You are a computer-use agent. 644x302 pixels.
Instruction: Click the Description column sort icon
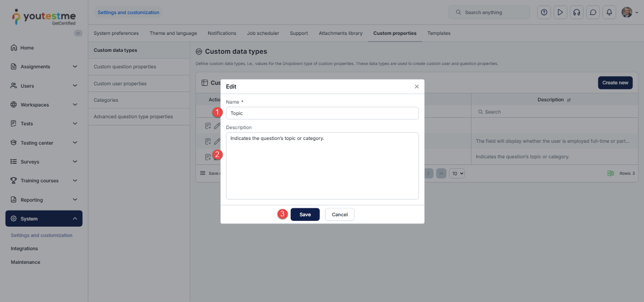569,100
